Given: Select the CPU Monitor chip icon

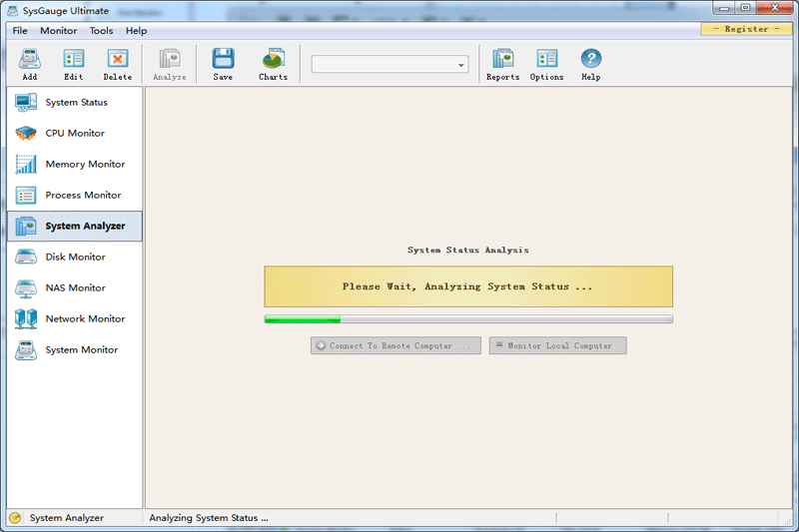Looking at the screenshot, I should click(x=26, y=134).
